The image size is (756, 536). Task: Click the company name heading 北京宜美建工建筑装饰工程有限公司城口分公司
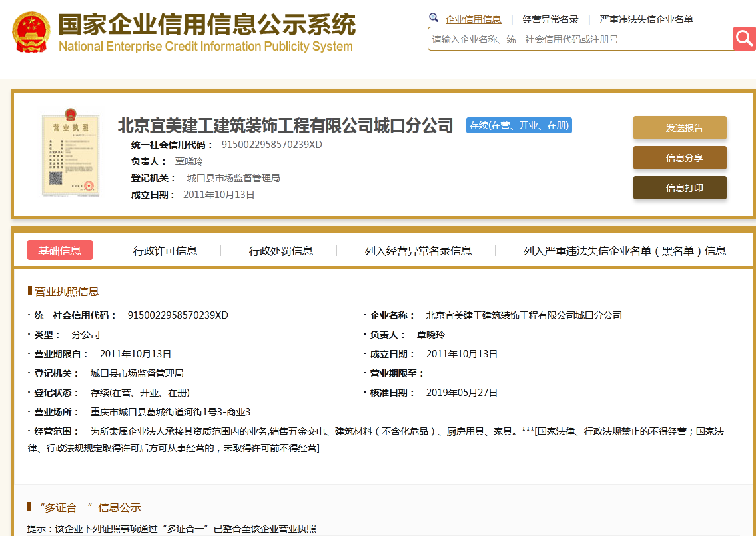click(x=286, y=125)
